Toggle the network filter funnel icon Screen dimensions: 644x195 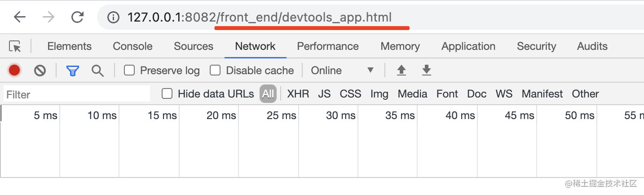[73, 71]
